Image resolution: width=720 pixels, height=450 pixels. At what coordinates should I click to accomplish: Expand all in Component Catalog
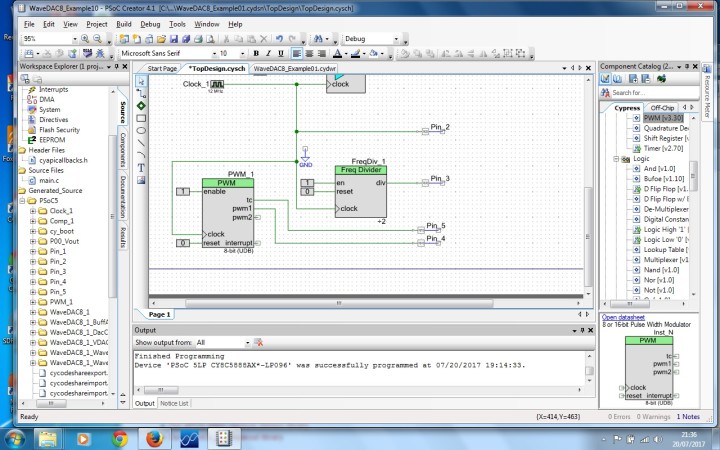coord(633,79)
